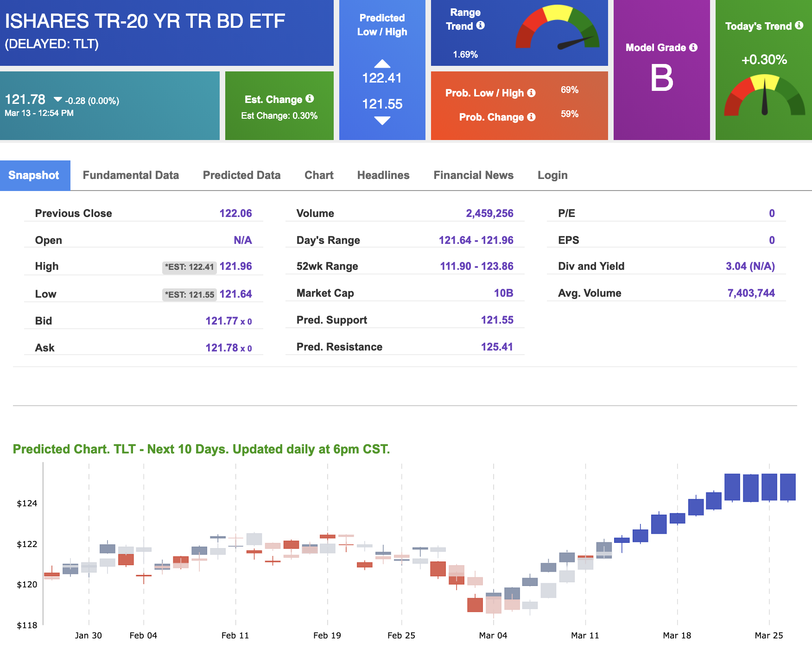Click the Avg. Volume value 7,403,744
812x650 pixels.
coord(751,293)
